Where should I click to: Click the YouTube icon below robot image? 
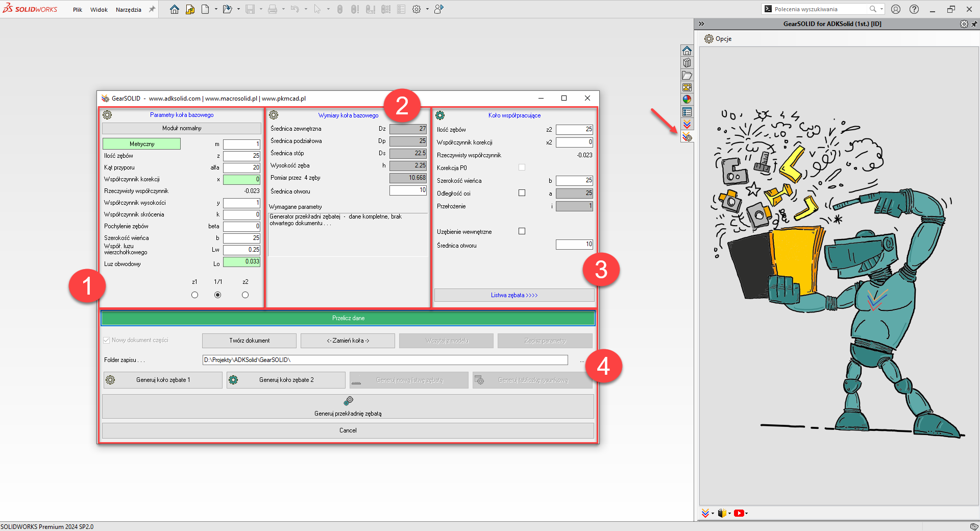click(x=739, y=513)
